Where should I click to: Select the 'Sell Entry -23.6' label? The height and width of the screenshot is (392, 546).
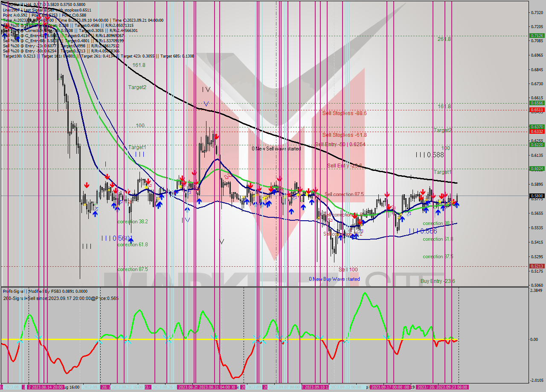pyautogui.click(x=344, y=166)
